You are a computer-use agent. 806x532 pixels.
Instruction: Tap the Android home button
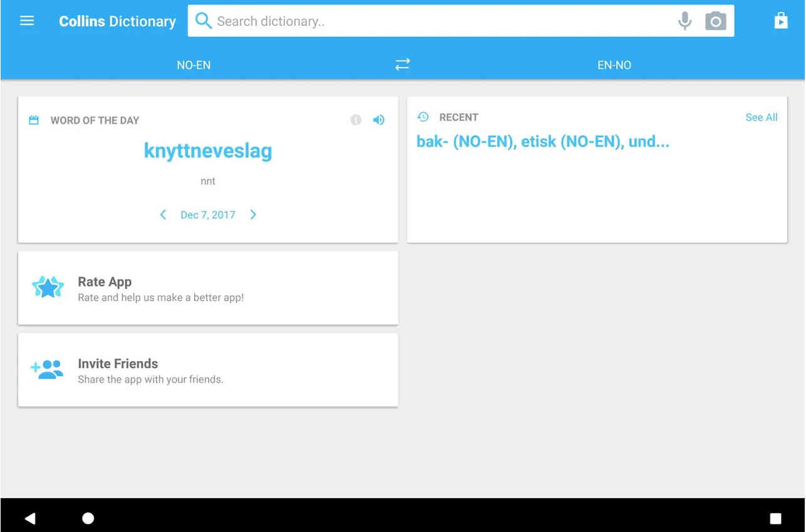88,518
